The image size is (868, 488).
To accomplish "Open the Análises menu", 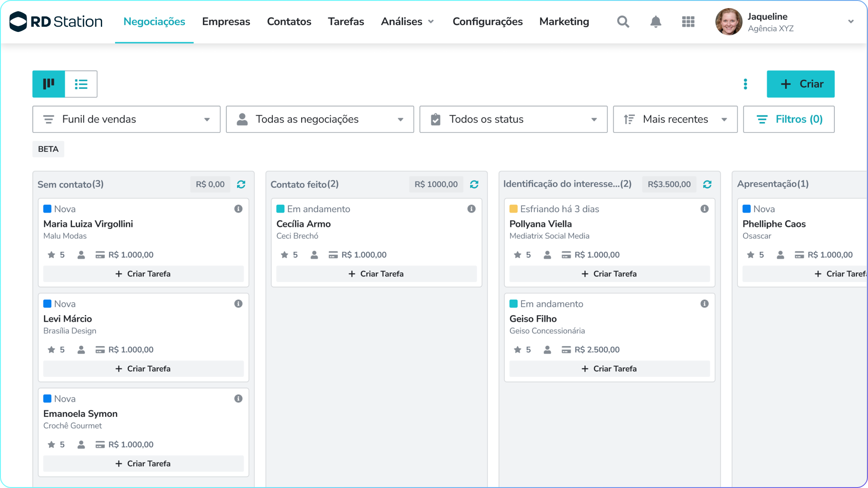I will tap(407, 22).
